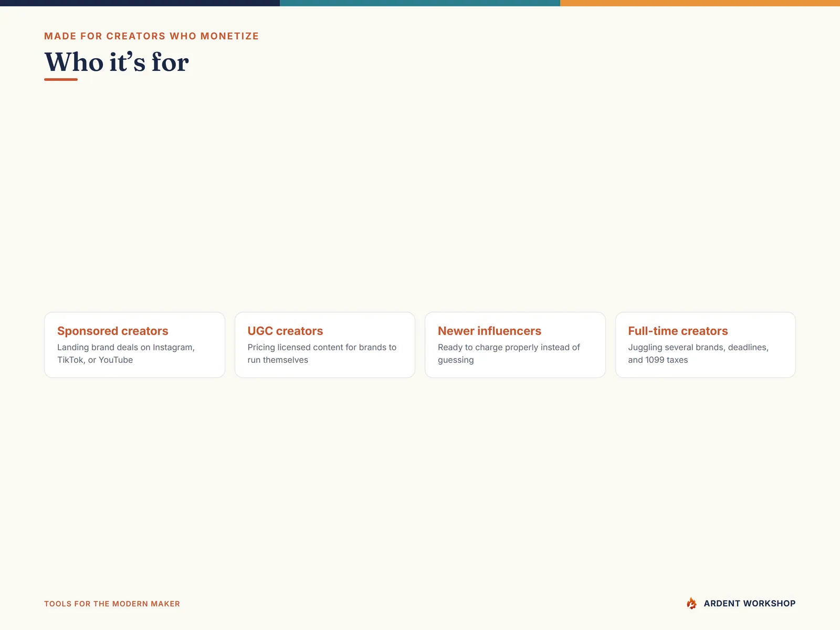Select the 'Ardent Workshop' brand name text
This screenshot has height=630, width=840.
click(x=749, y=604)
